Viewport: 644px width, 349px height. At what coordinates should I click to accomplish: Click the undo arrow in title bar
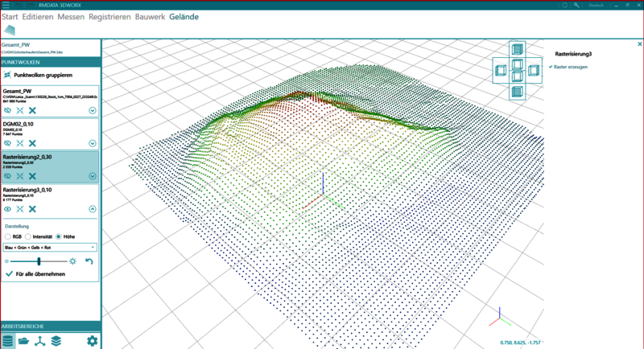[19, 5]
